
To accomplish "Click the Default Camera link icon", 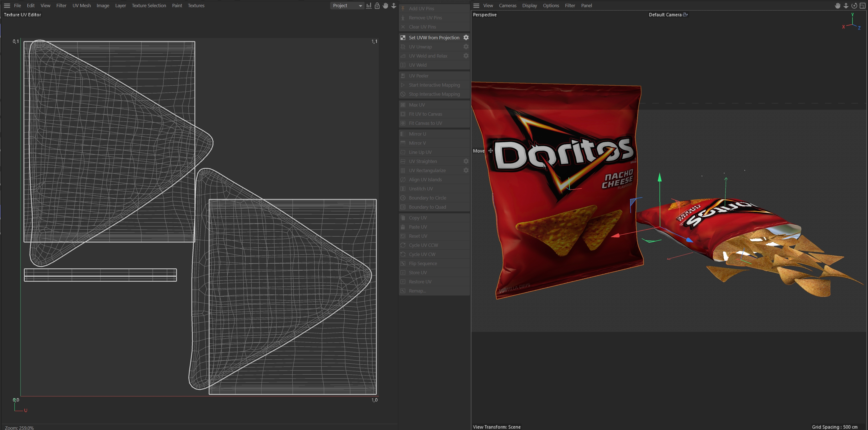I will click(x=685, y=14).
